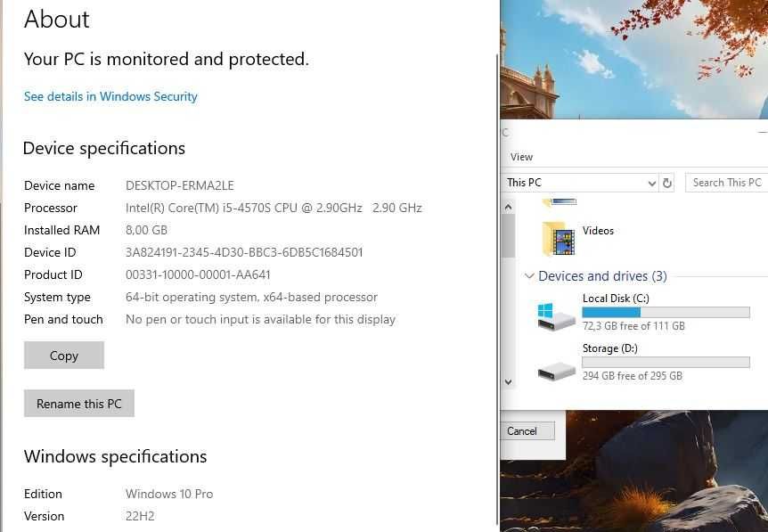The width and height of the screenshot is (768, 532).
Task: Select the Local Disk (C:) drive icon
Action: (556, 316)
